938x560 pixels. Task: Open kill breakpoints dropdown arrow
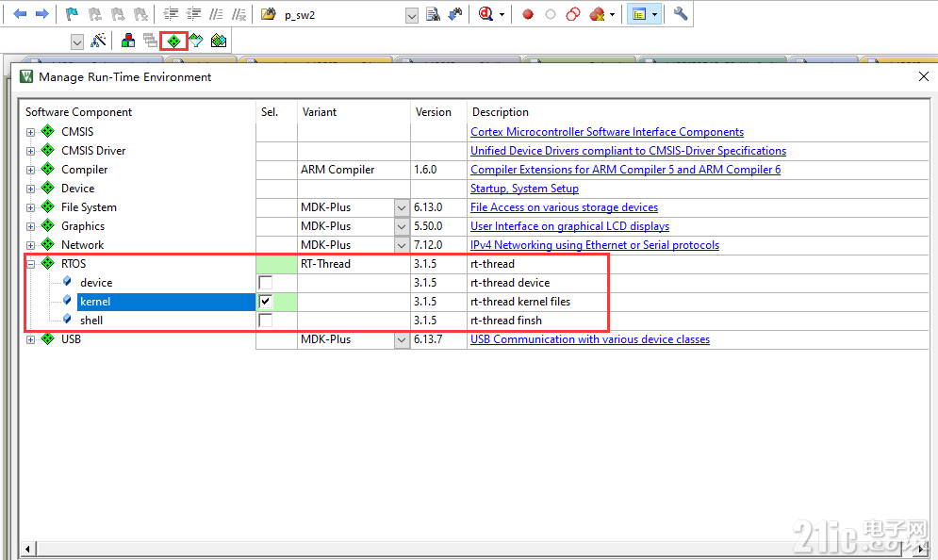click(x=612, y=14)
